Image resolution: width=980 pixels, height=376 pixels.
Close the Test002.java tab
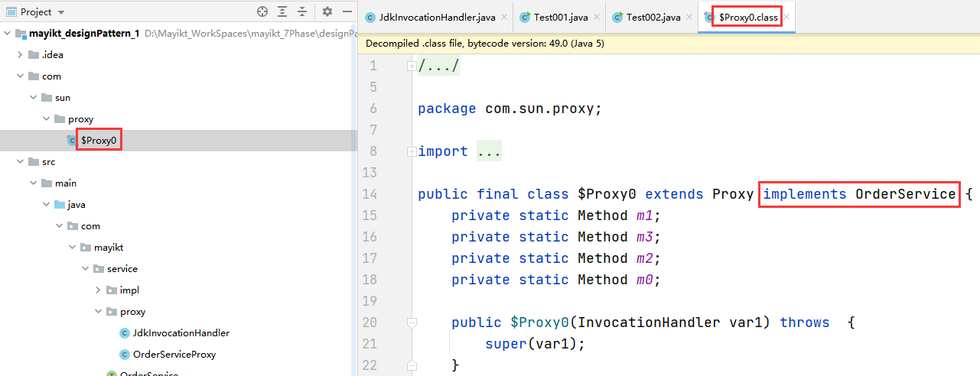(x=689, y=17)
